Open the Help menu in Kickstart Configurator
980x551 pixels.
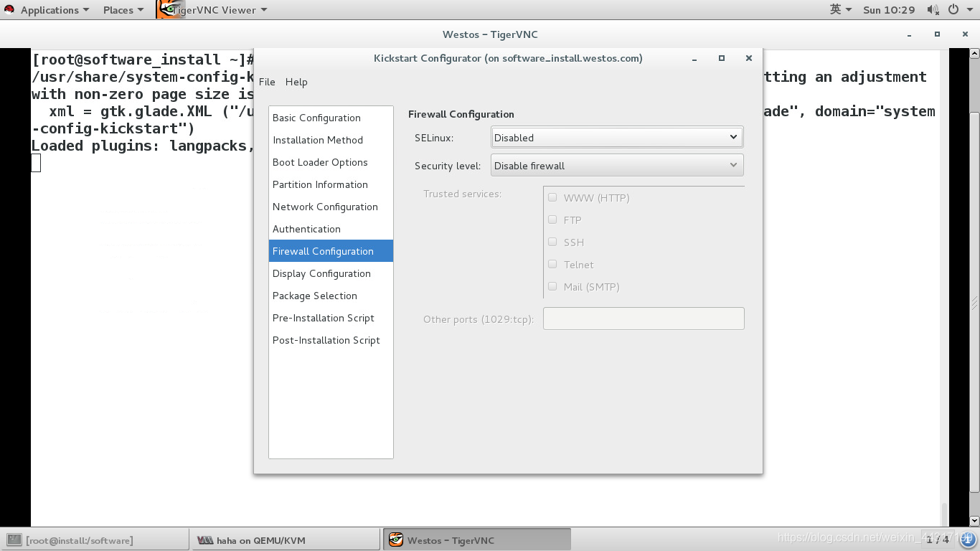pyautogui.click(x=296, y=82)
